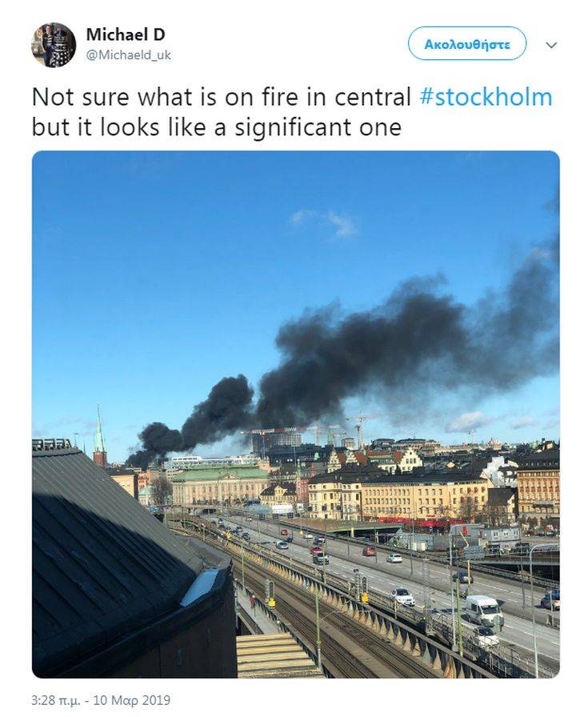This screenshot has height=717, width=588.
Task: Click the white van in the photo
Action: click(x=483, y=610)
